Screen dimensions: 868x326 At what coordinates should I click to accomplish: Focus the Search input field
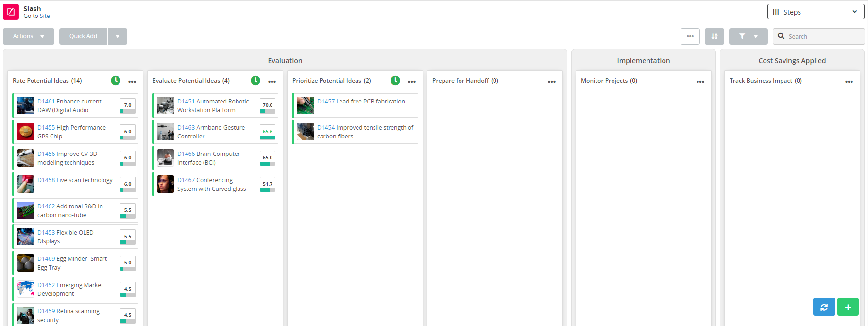coord(819,36)
